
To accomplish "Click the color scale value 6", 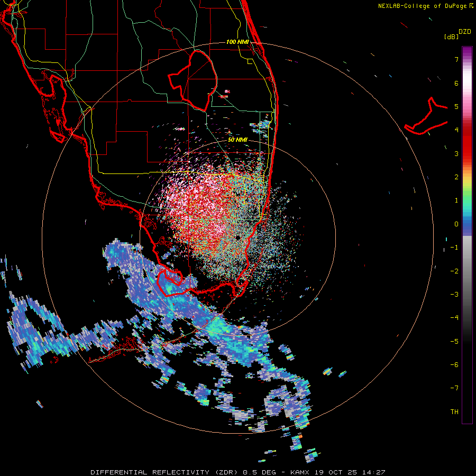I will [x=456, y=83].
